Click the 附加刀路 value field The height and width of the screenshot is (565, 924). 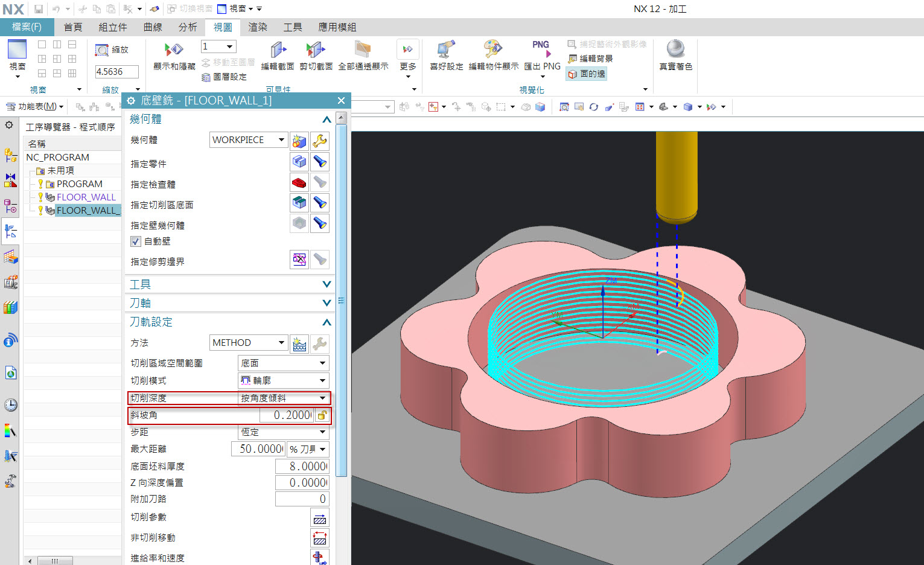pos(302,499)
